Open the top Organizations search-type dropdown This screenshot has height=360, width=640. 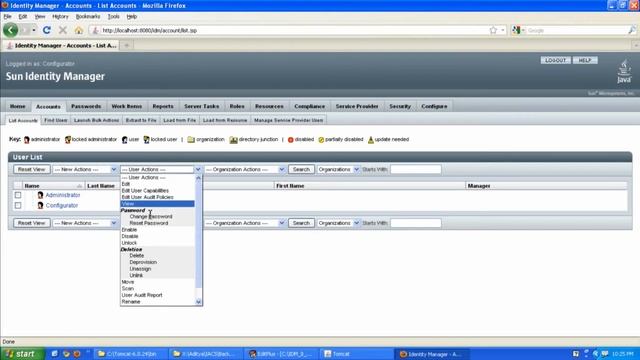tap(338, 169)
